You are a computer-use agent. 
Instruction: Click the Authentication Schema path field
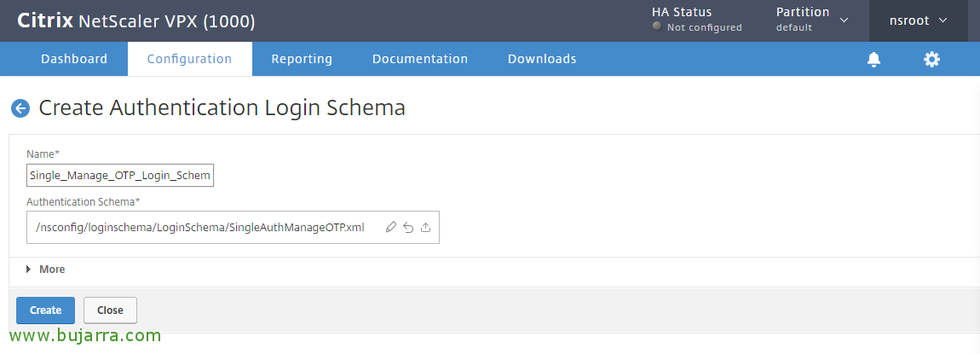coord(200,227)
